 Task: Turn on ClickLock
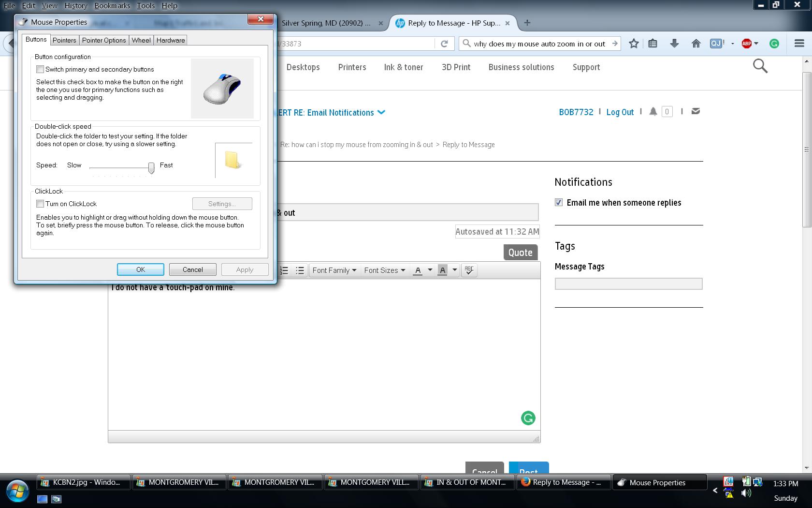pyautogui.click(x=40, y=204)
